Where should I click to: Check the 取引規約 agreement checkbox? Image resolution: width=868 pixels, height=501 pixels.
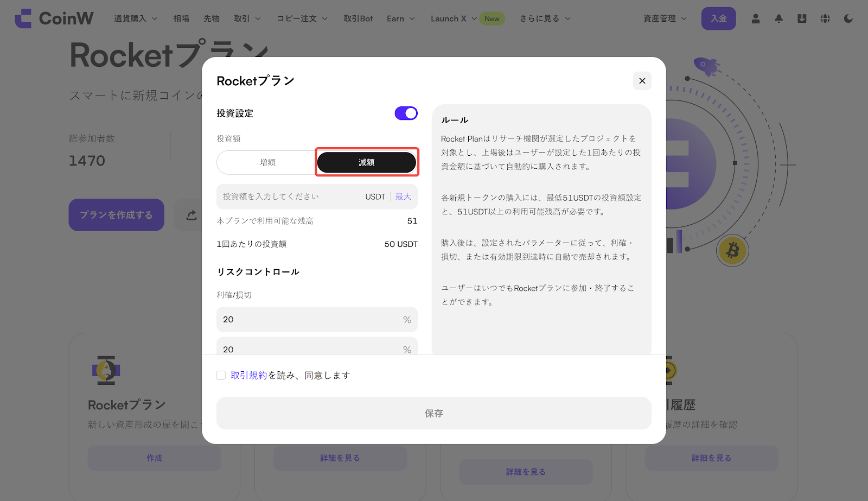(221, 376)
